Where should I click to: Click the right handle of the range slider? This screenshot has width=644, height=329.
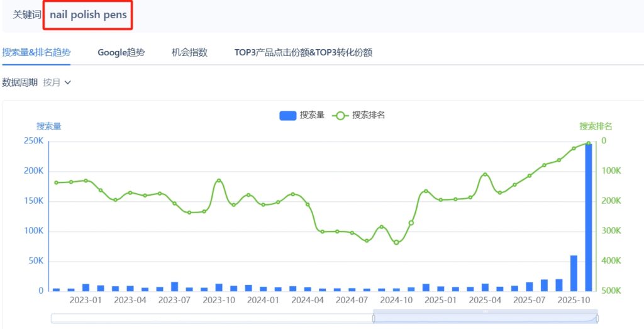pyautogui.click(x=597, y=318)
